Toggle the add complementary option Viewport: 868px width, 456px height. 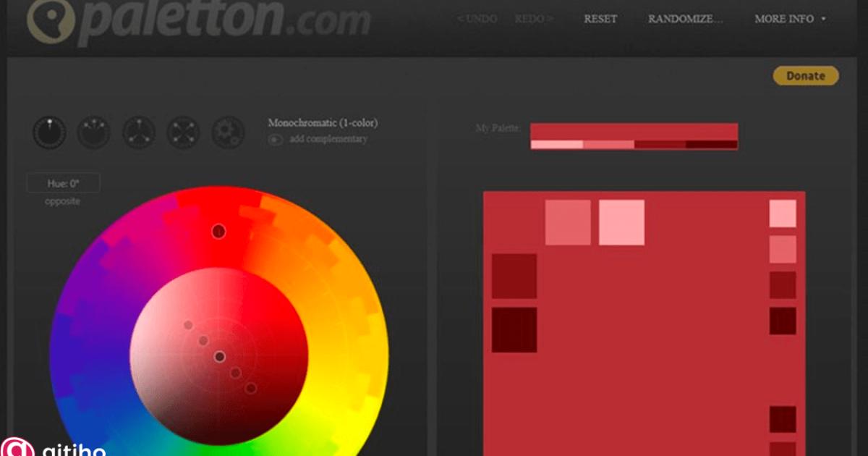(275, 140)
